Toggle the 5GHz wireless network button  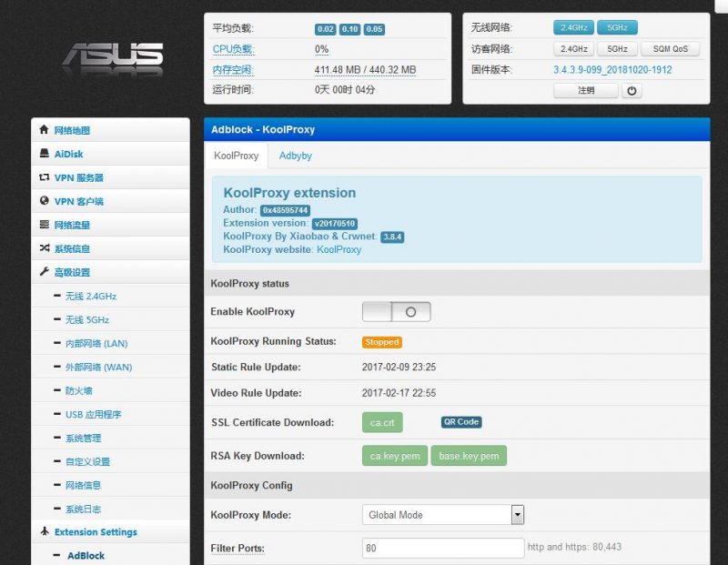click(617, 27)
